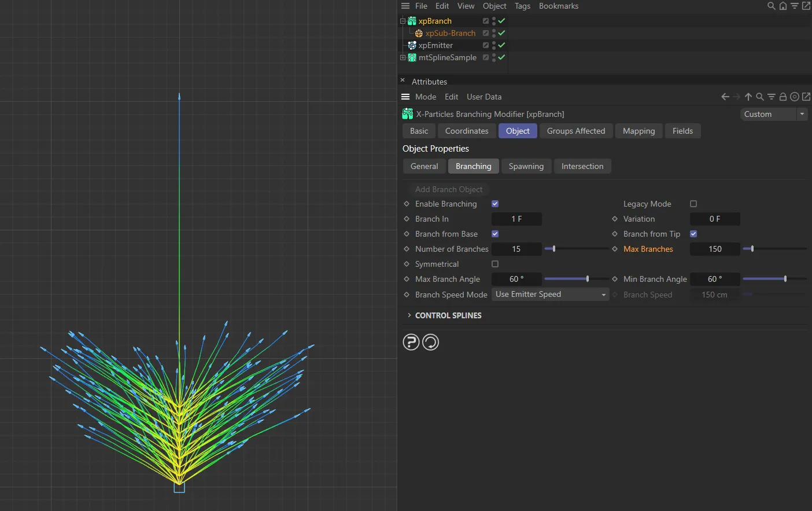Click the reset circular arrow icon
This screenshot has width=812, height=511.
click(x=431, y=343)
